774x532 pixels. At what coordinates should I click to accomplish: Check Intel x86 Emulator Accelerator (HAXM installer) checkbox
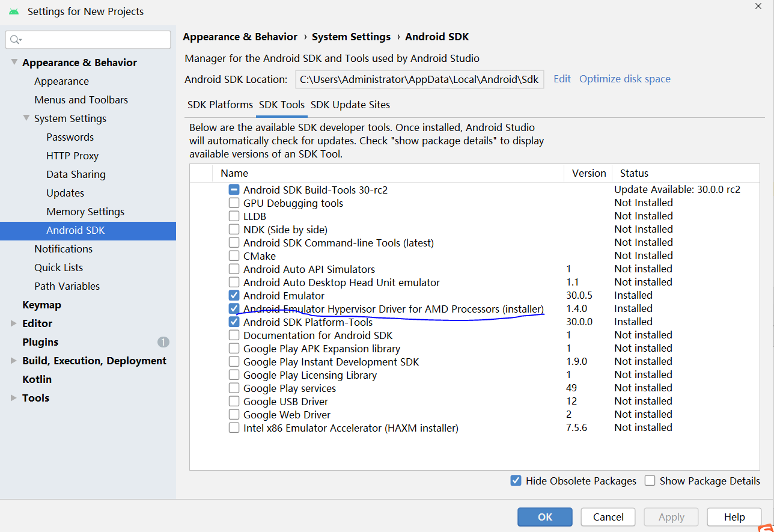(x=234, y=428)
